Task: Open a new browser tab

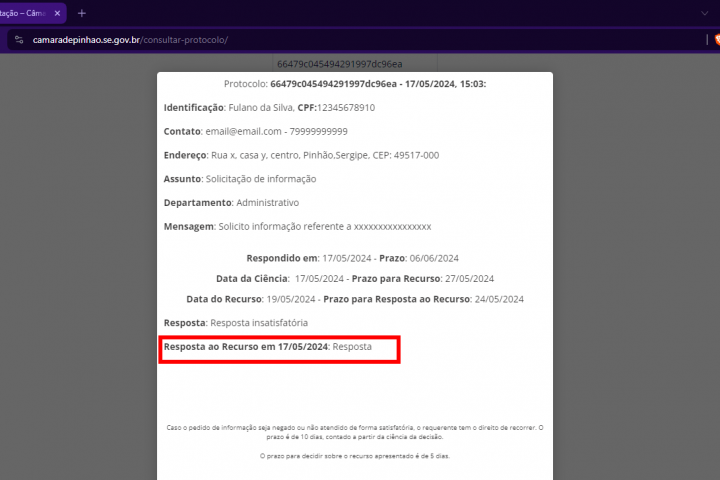Action: [x=82, y=13]
